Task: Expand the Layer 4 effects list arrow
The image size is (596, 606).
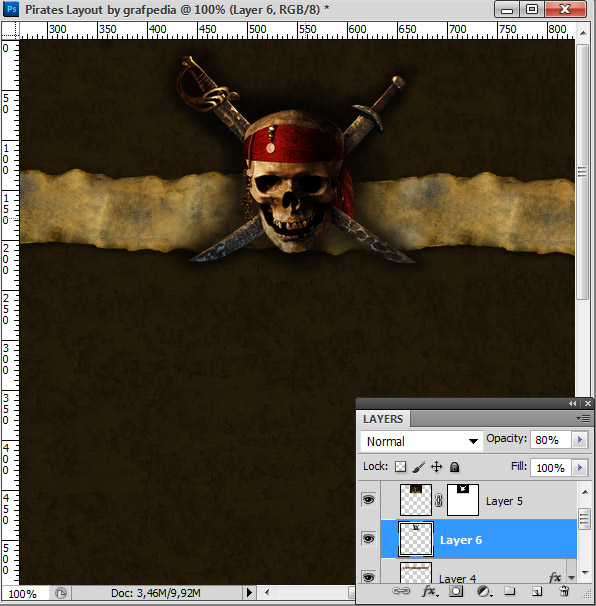Action: click(x=571, y=578)
